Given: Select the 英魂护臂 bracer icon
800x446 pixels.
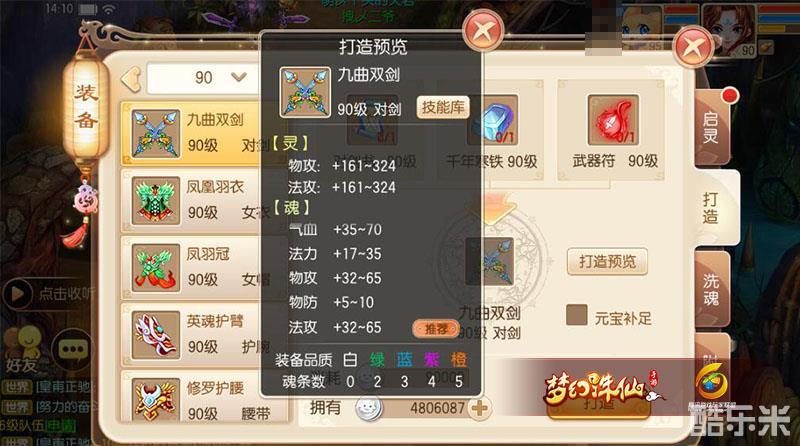Looking at the screenshot, I should [x=156, y=335].
